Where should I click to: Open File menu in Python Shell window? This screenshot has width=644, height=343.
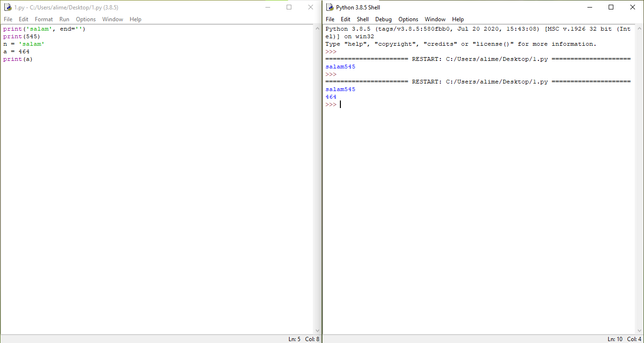point(330,19)
